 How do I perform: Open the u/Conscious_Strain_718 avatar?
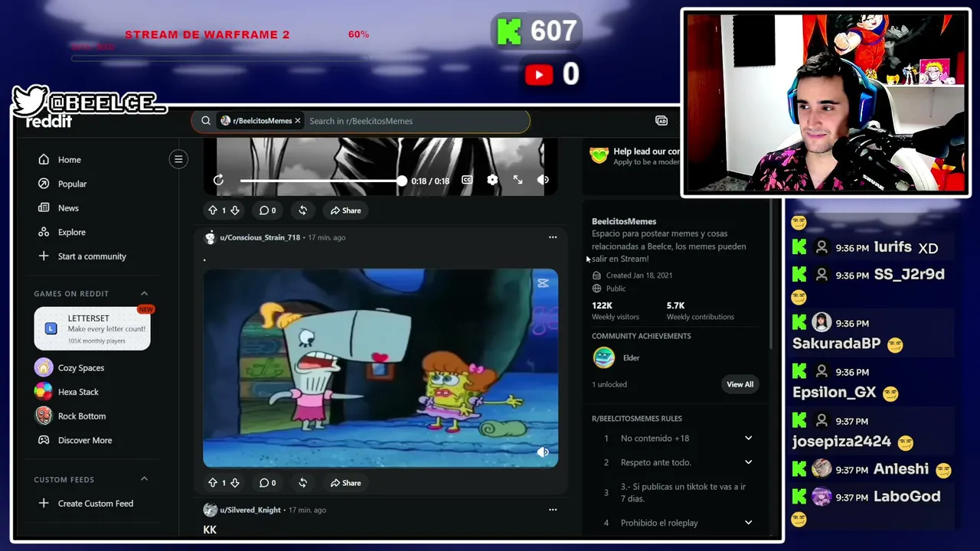(210, 237)
